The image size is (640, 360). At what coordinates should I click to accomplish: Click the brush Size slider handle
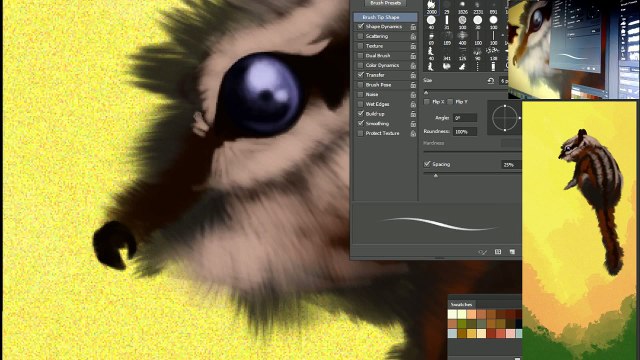pos(426,93)
